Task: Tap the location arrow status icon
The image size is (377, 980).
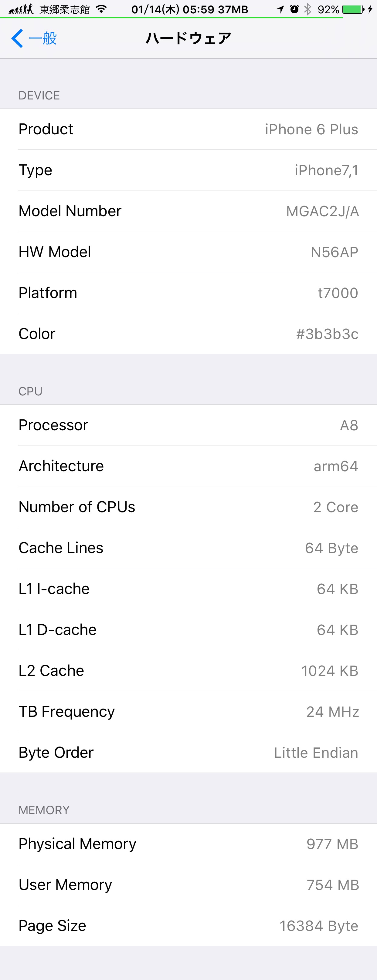Action: (280, 9)
